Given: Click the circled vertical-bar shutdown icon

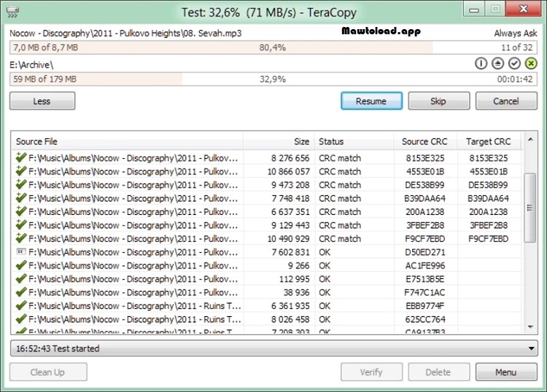Looking at the screenshot, I should 481,63.
